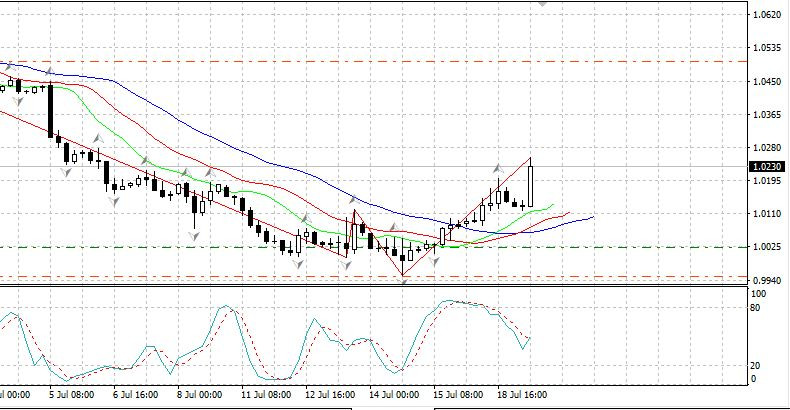Click the 1.0535 price axis label

tap(766, 48)
